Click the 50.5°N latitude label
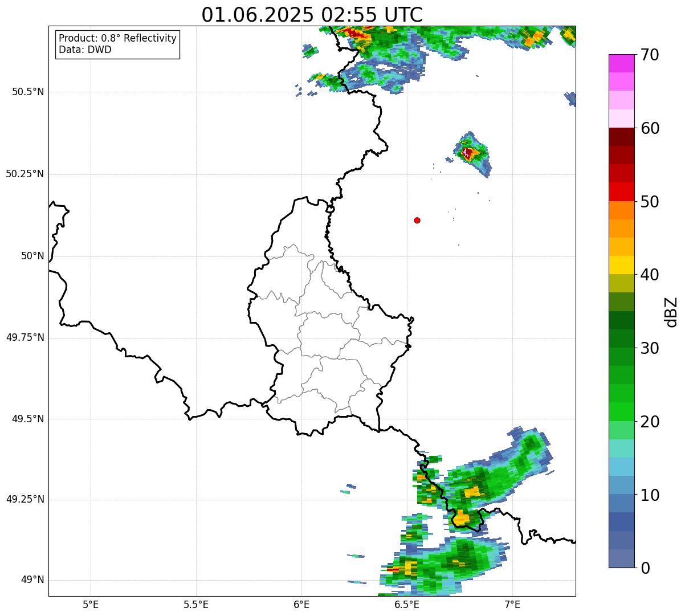This screenshot has height=616, width=685. 28,92
